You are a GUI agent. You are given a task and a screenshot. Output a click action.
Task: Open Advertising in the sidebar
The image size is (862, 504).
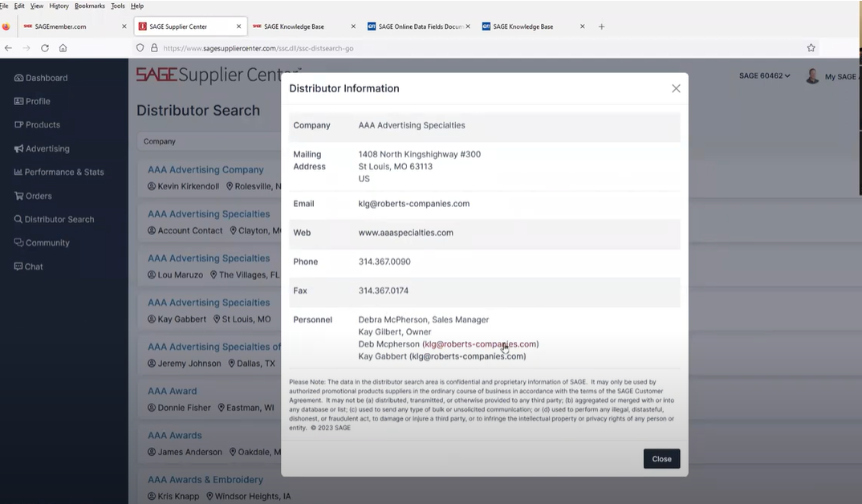click(42, 148)
